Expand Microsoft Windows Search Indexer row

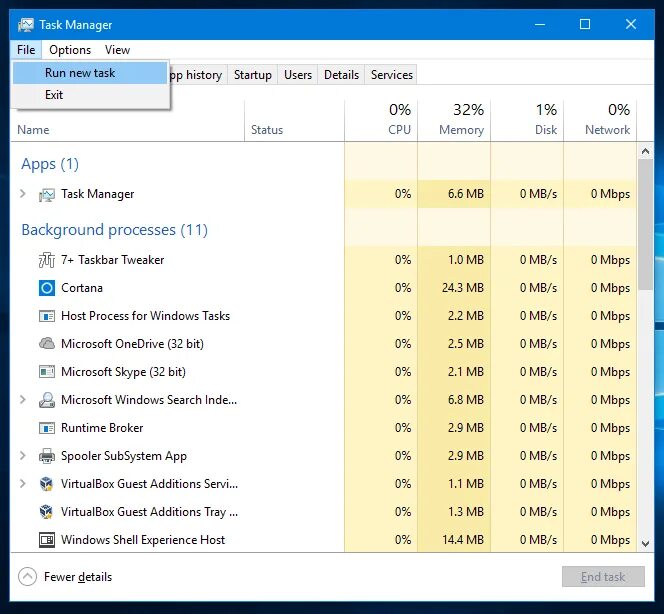(x=23, y=400)
